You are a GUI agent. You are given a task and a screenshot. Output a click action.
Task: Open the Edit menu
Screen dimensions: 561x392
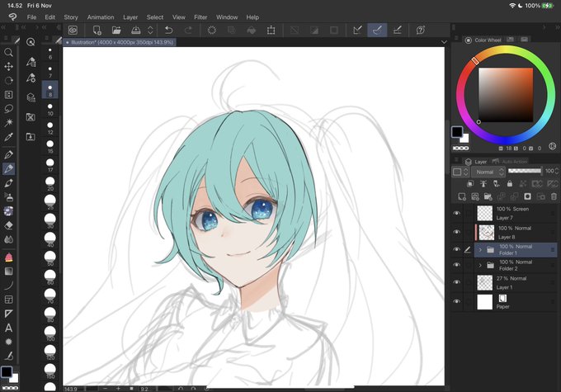click(49, 17)
